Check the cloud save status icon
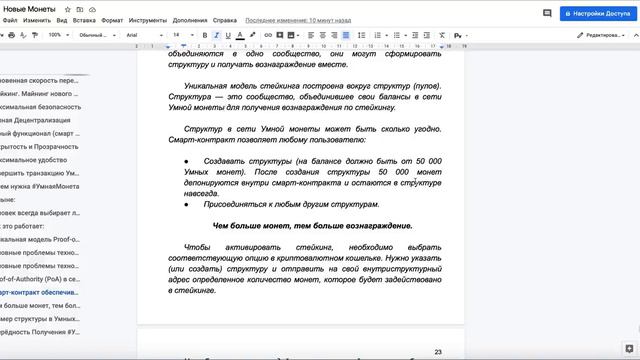The height and width of the screenshot is (360, 640). (93, 9)
